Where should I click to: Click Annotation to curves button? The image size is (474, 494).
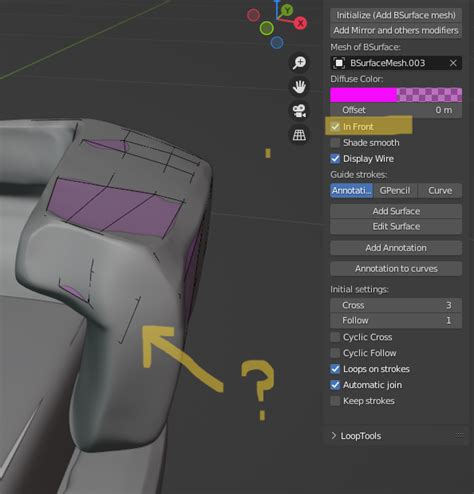396,269
